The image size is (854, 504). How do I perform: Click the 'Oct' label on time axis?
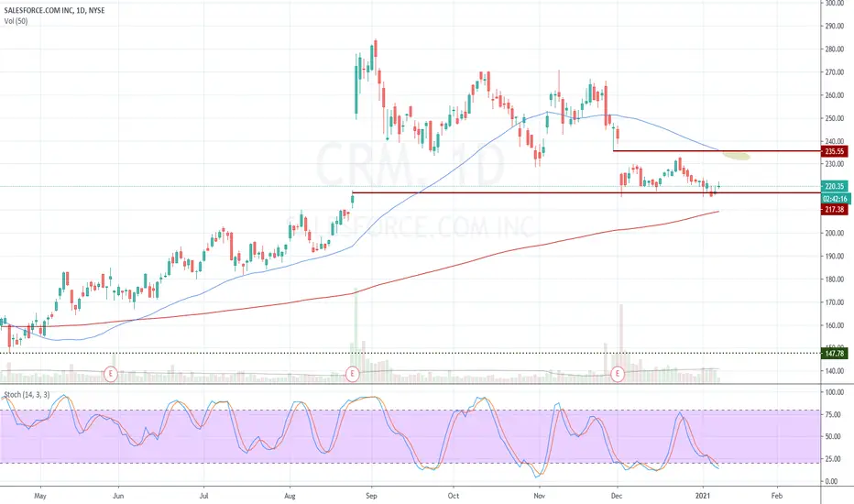[454, 496]
